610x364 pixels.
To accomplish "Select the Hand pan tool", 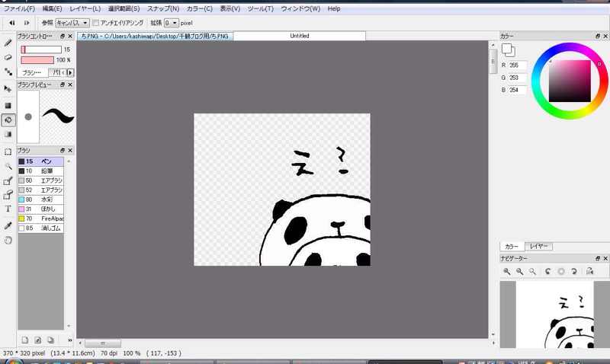I will click(x=8, y=240).
